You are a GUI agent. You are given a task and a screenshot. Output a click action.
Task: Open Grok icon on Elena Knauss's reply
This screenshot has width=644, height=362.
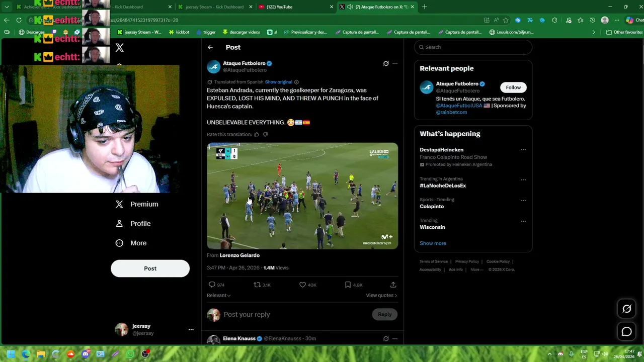(386, 339)
